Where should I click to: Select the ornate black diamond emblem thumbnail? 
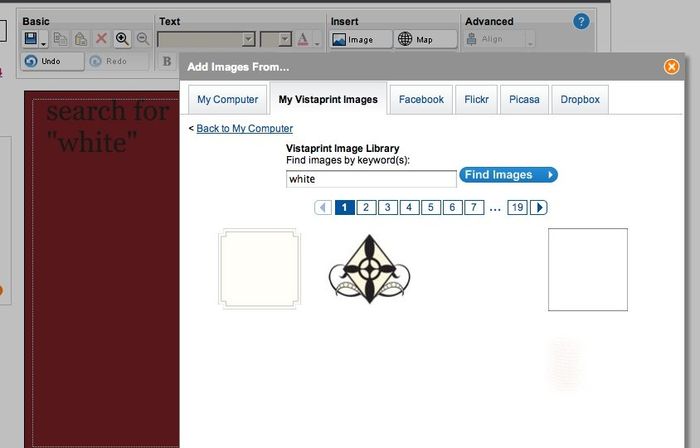coord(369,270)
